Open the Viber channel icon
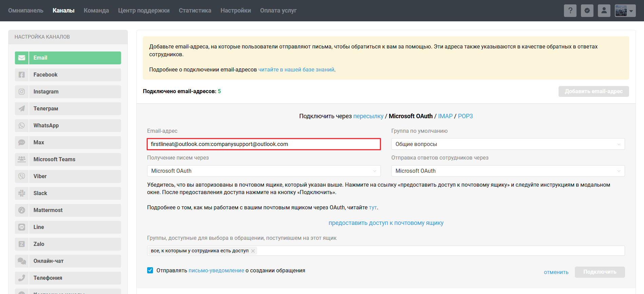Screen dimensions: 644x294 pos(22,176)
